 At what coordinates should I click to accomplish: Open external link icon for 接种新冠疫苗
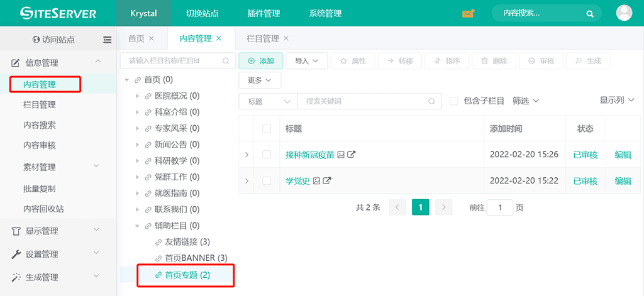pyautogui.click(x=352, y=155)
